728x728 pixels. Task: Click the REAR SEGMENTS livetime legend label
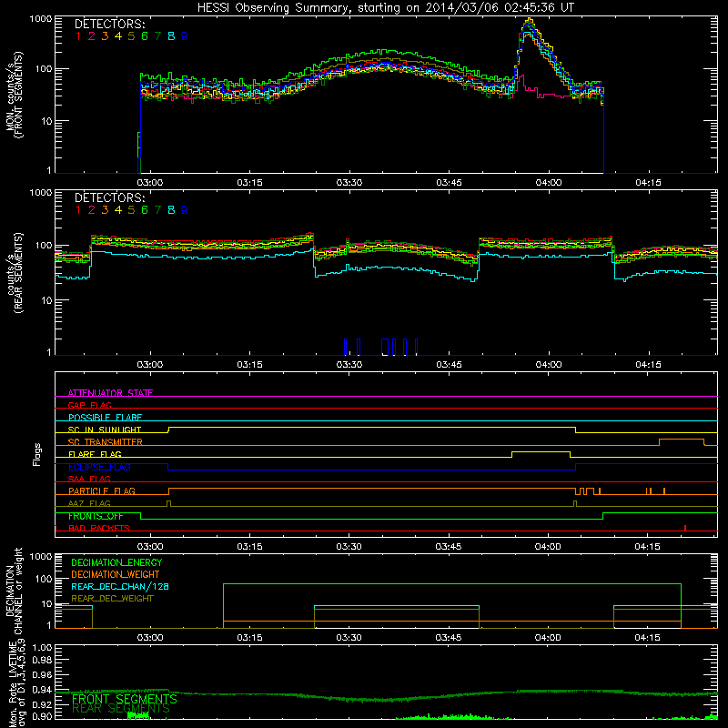click(x=121, y=709)
